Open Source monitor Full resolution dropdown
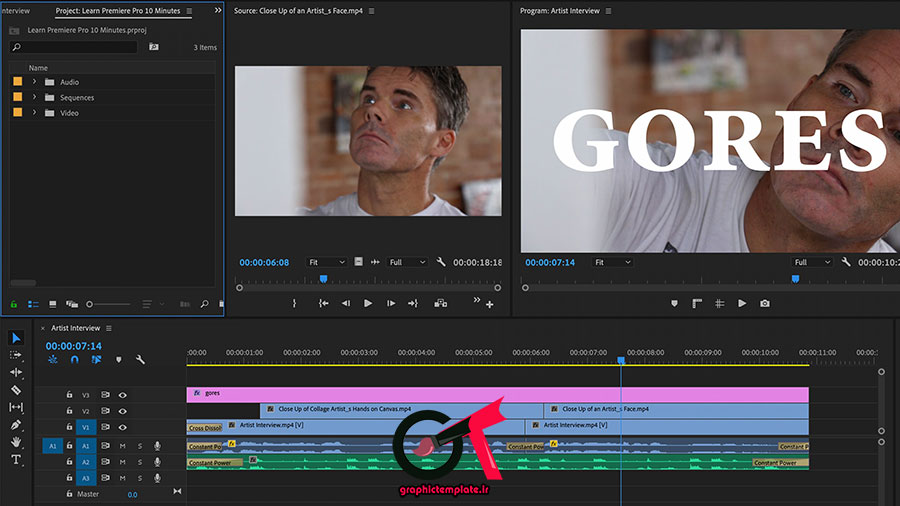 [x=407, y=262]
